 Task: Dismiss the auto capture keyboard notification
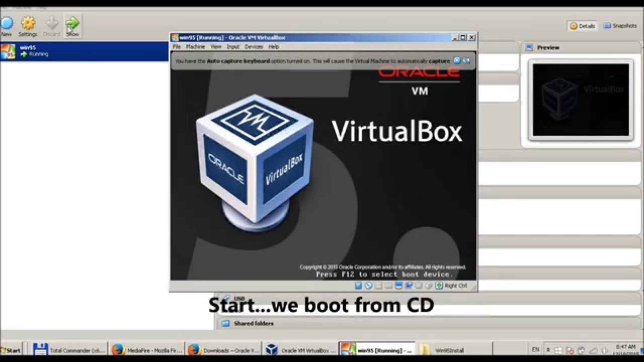457,61
